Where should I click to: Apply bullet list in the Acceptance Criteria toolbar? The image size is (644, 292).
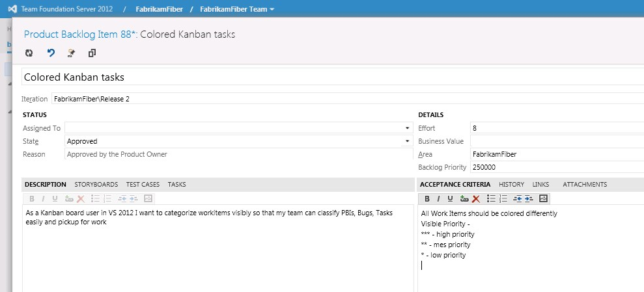tap(491, 199)
